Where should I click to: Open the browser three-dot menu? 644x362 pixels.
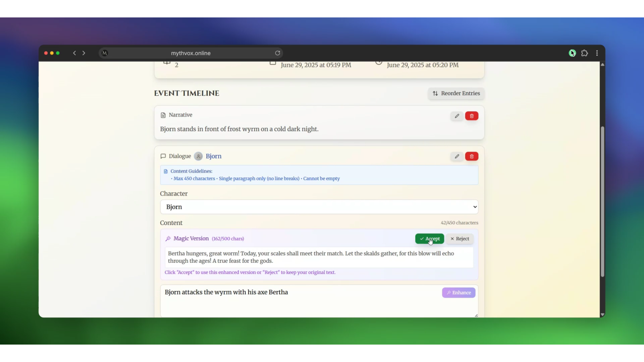(597, 53)
